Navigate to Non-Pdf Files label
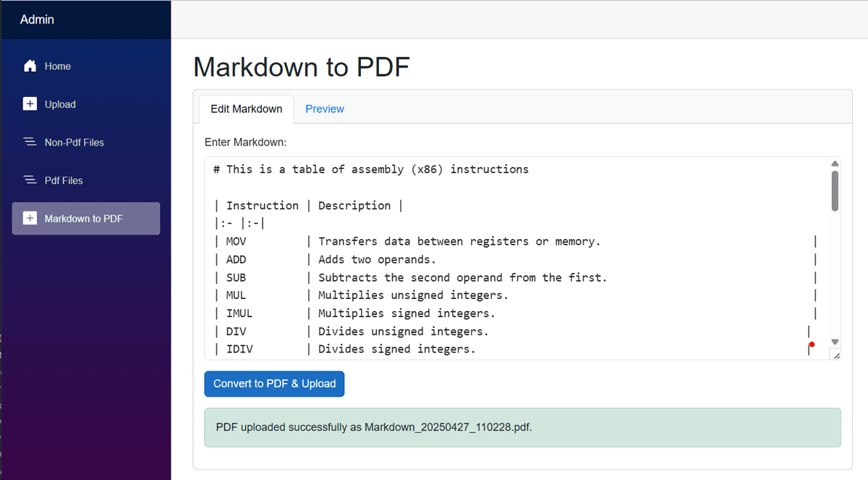The image size is (868, 480). [75, 143]
